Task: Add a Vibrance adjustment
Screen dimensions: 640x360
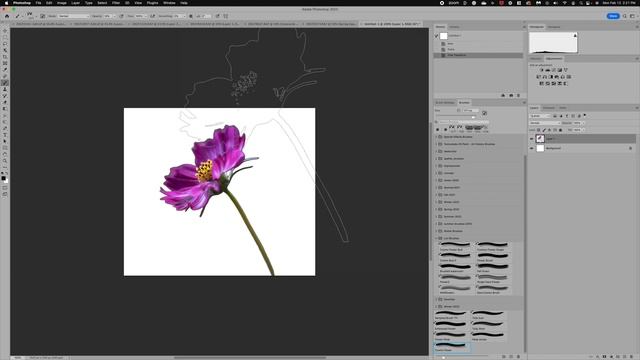Action: pos(566,70)
